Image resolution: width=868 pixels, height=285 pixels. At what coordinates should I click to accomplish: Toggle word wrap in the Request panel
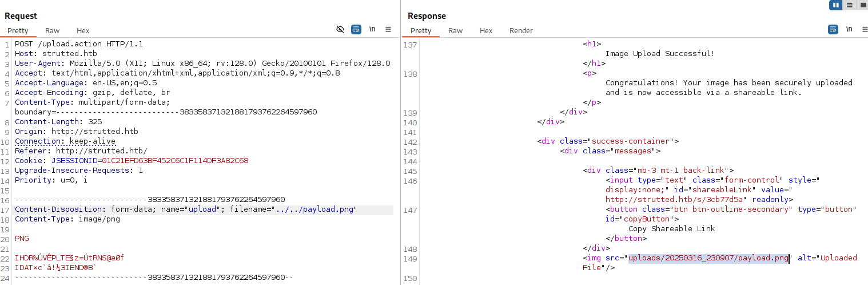pyautogui.click(x=356, y=29)
